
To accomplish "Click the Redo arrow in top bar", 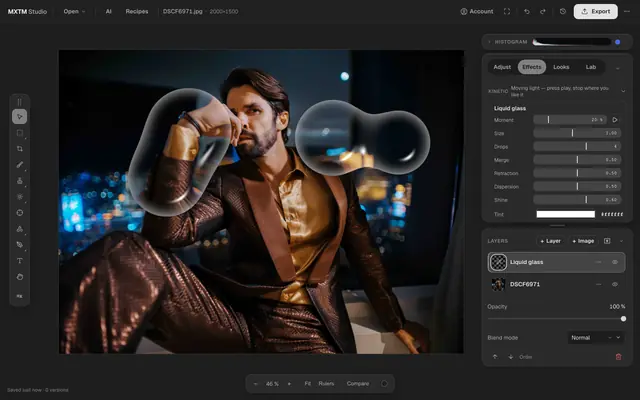I will point(543,11).
